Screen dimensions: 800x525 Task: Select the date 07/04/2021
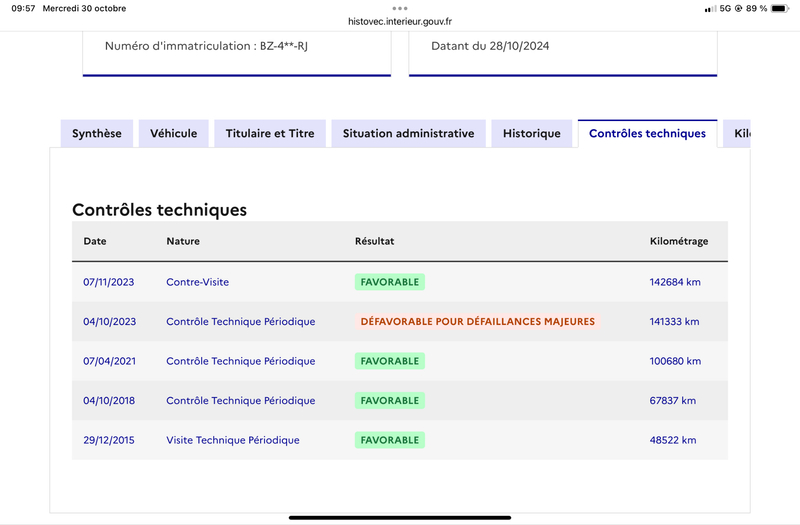pyautogui.click(x=110, y=361)
